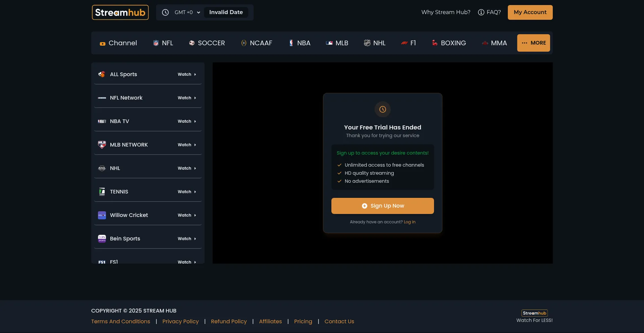Watch the MLB NETWORK channel
The image size is (644, 333).
coord(187,145)
